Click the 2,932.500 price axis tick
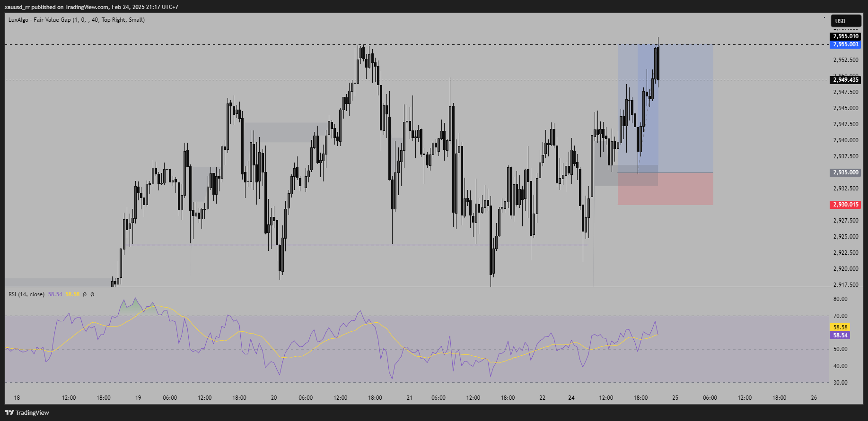The width and height of the screenshot is (868, 421). [846, 189]
